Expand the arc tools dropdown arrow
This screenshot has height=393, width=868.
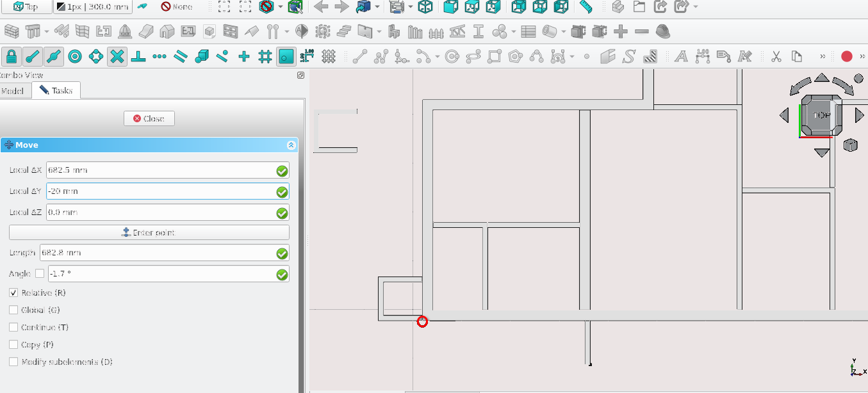click(438, 56)
